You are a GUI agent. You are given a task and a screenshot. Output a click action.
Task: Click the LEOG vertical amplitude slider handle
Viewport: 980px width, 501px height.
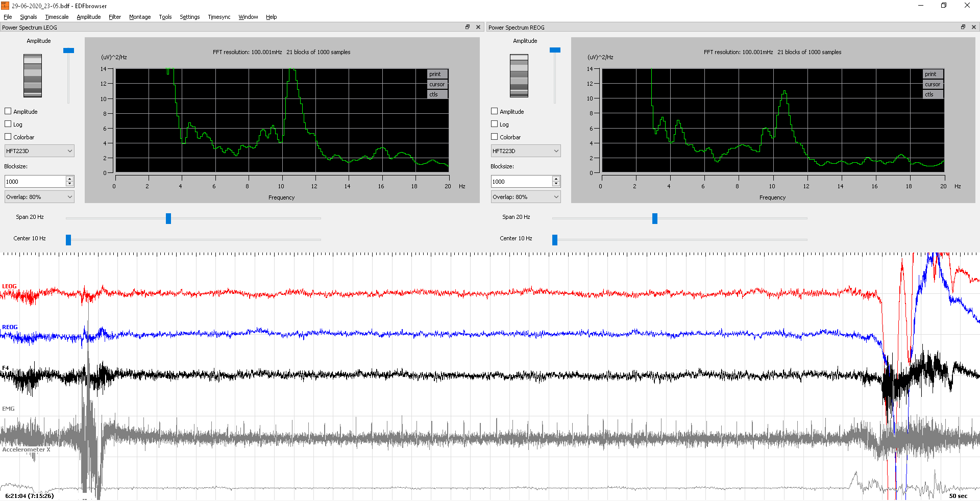68,50
